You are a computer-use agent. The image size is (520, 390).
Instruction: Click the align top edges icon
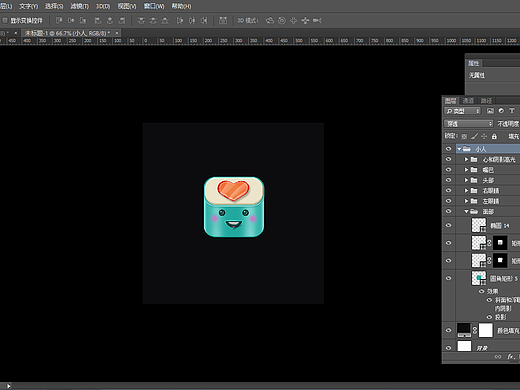59,21
